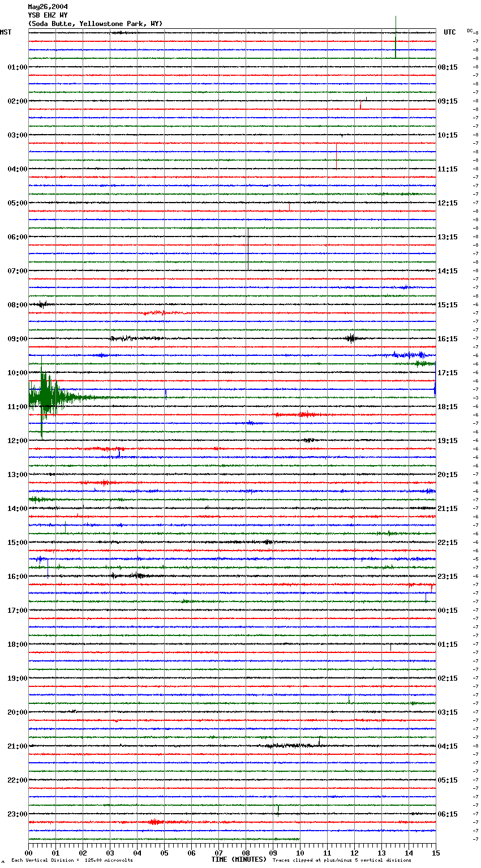Select the 22:00 MST row label

pos(18,780)
